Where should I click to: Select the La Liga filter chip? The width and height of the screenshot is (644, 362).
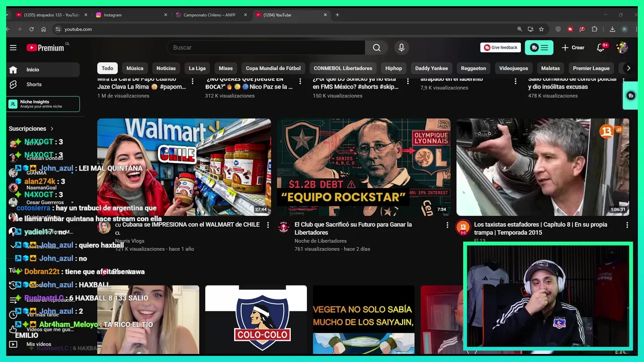point(197,68)
